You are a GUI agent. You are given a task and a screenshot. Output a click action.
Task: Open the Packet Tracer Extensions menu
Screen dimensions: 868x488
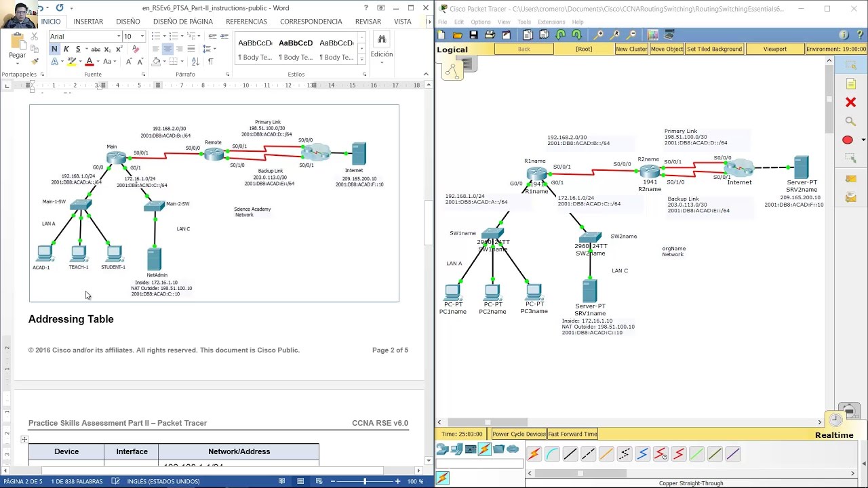pos(551,22)
